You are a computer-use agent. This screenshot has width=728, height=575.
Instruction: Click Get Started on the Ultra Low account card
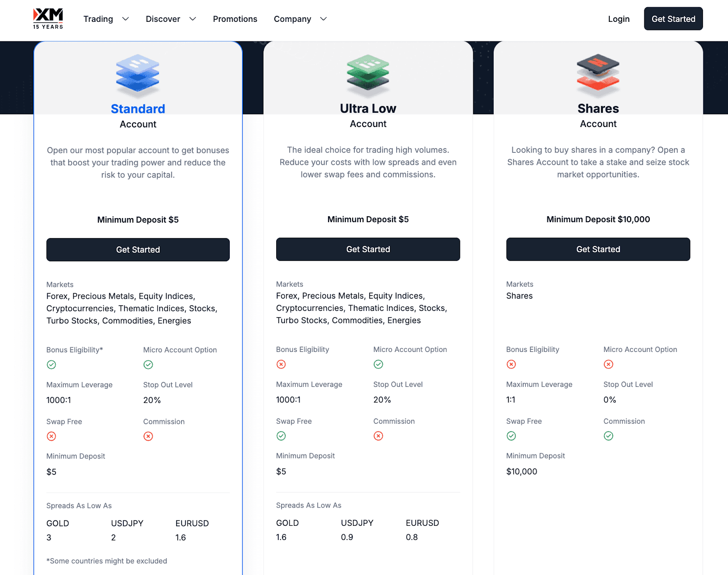(x=368, y=249)
